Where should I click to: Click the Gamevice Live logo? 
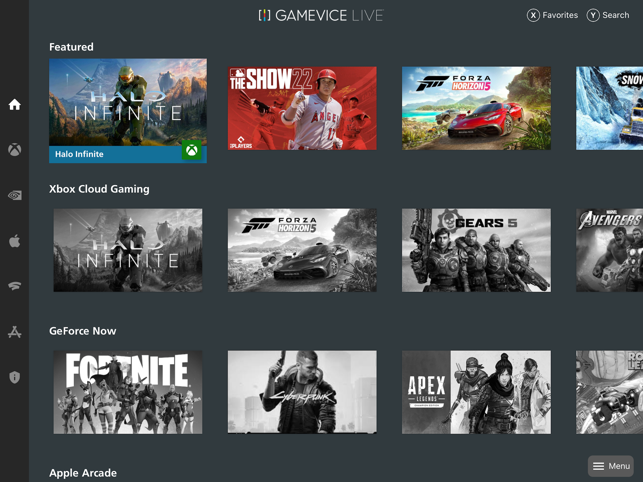tap(321, 16)
